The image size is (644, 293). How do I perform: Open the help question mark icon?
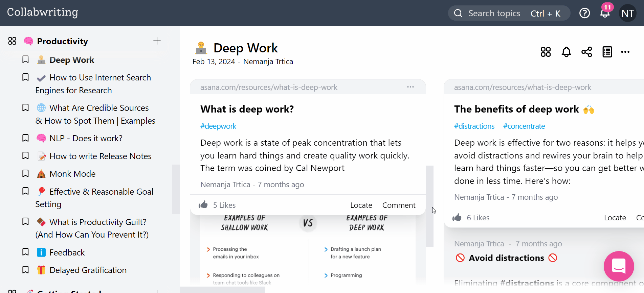click(x=584, y=13)
